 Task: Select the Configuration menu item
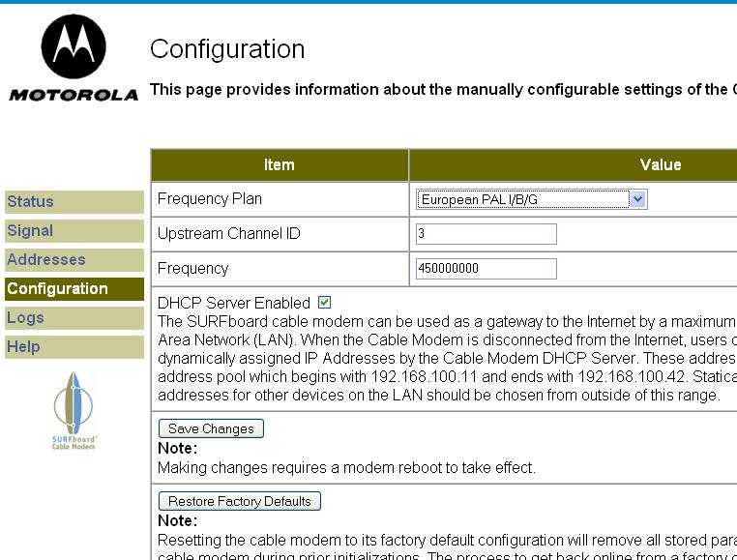click(x=58, y=289)
